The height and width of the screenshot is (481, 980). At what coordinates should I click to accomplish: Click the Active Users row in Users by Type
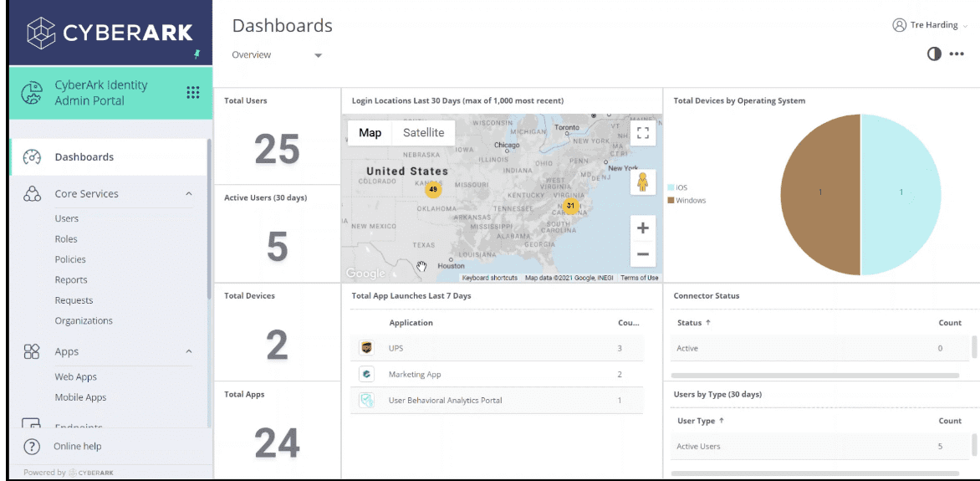820,447
